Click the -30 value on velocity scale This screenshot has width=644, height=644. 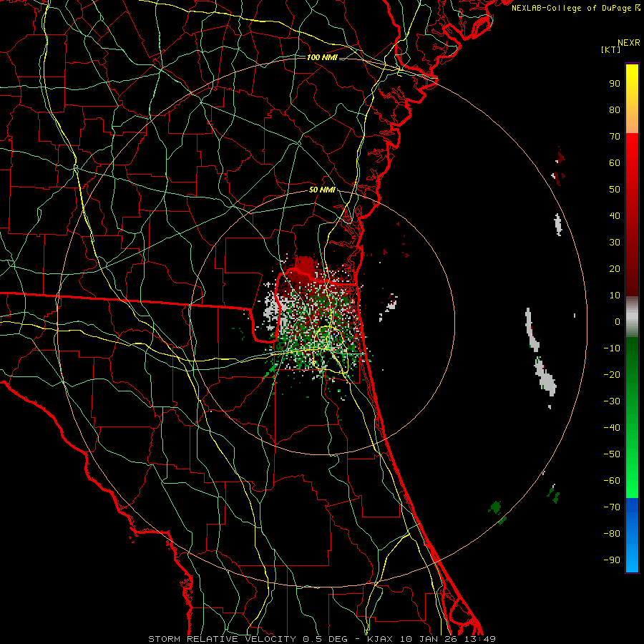(x=612, y=401)
